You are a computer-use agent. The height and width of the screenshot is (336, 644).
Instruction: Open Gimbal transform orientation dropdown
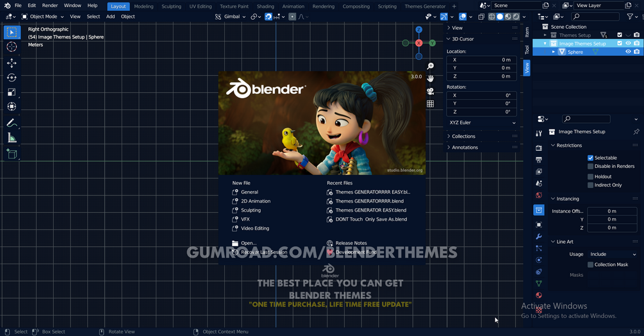(231, 17)
